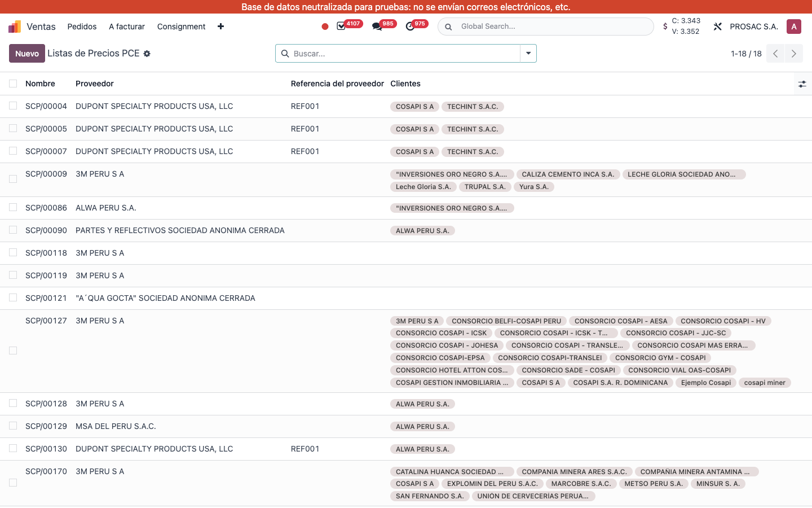812x508 pixels.
Task: Click the Yura S.A. client tag
Action: (534, 187)
